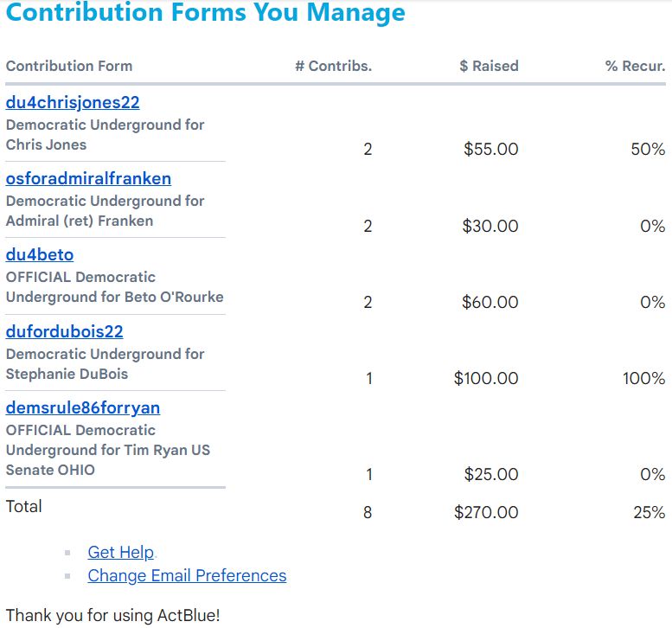The image size is (672, 628).
Task: Click the $60.00 amount for Beto O'Rourke
Action: click(x=490, y=302)
